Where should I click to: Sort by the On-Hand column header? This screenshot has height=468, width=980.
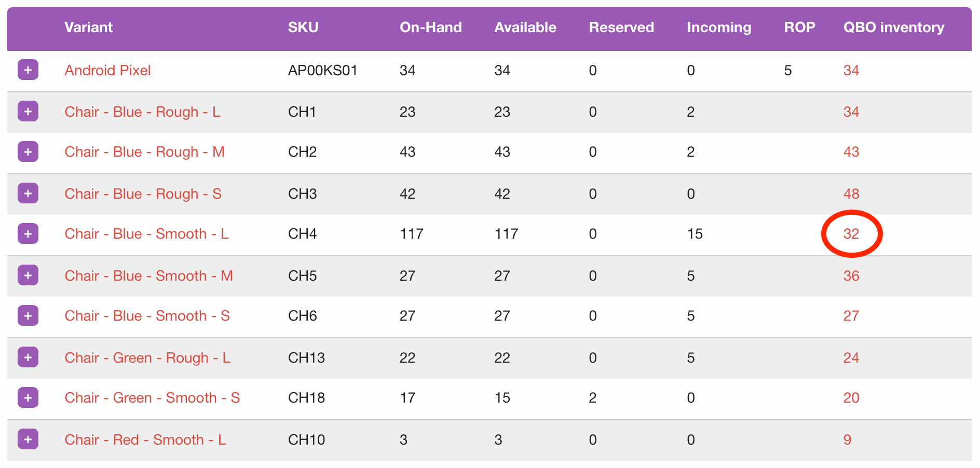coord(430,27)
